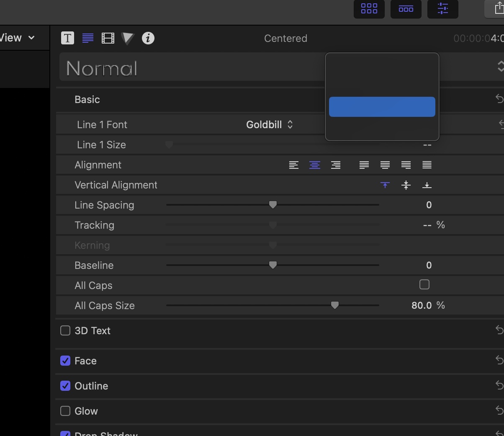
Task: Select the Generator inspector triangle icon
Action: tap(128, 38)
